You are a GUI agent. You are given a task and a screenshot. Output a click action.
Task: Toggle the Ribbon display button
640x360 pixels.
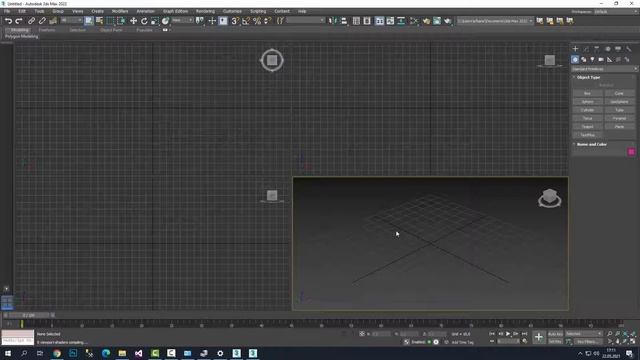380,21
